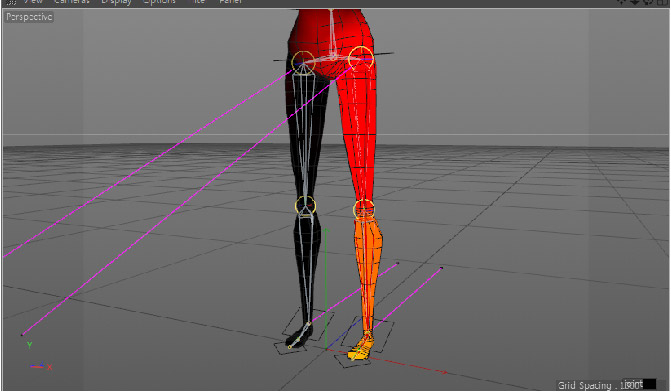
Task: Open the Panel menu
Action: pos(231,2)
